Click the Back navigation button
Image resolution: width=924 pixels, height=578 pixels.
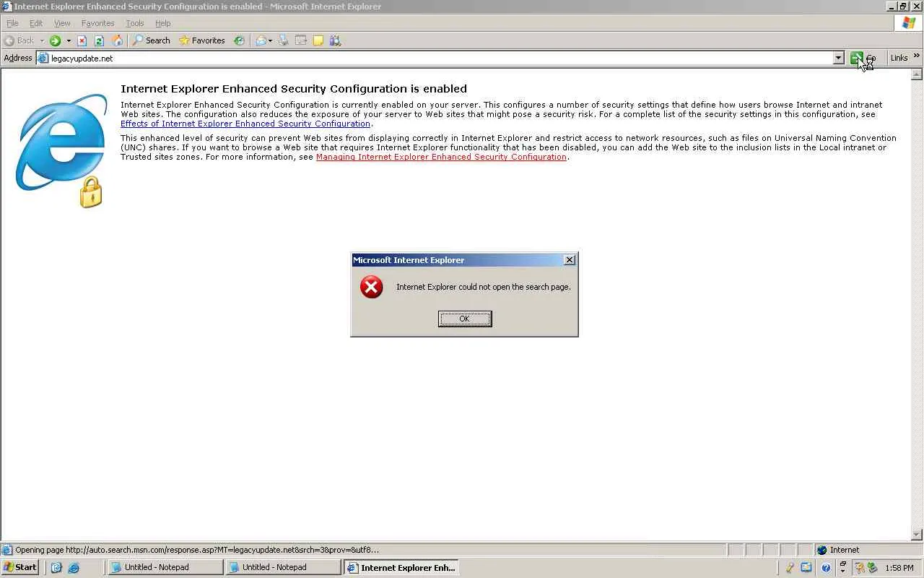[x=19, y=40]
